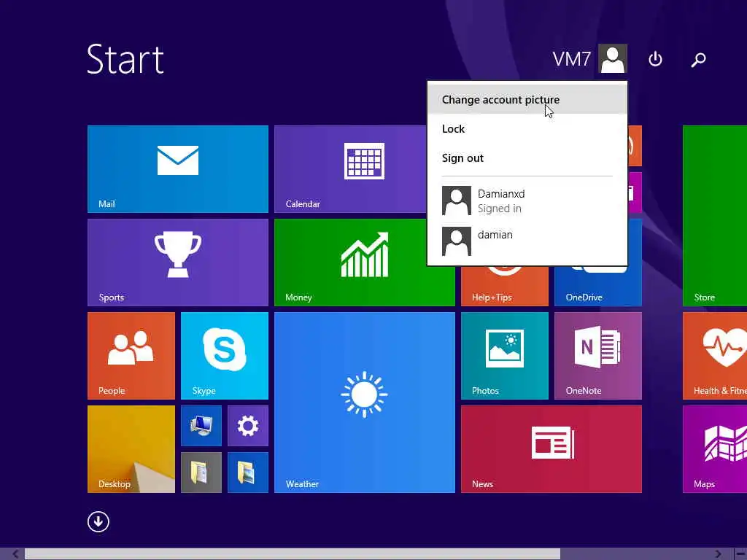Click the VM7 user account picture
Image resolution: width=747 pixels, height=560 pixels.
click(613, 58)
